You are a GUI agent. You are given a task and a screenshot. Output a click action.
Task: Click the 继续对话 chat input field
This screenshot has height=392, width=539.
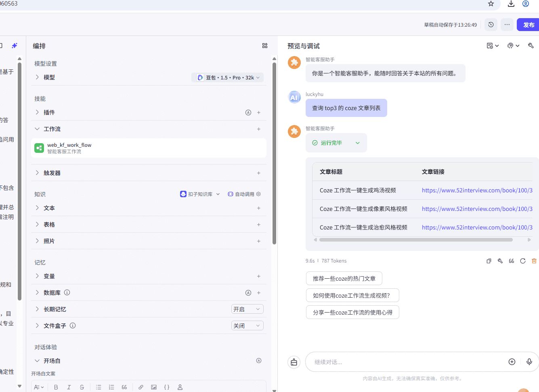[x=404, y=362]
